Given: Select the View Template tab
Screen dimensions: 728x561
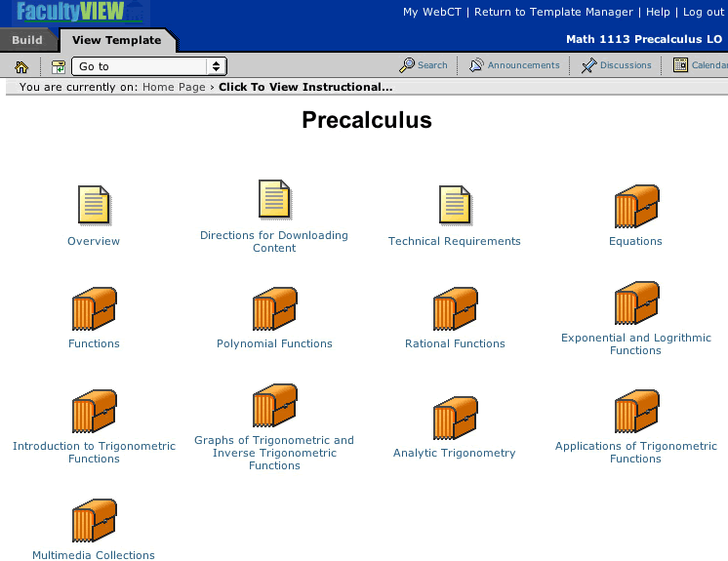Looking at the screenshot, I should coord(116,40).
